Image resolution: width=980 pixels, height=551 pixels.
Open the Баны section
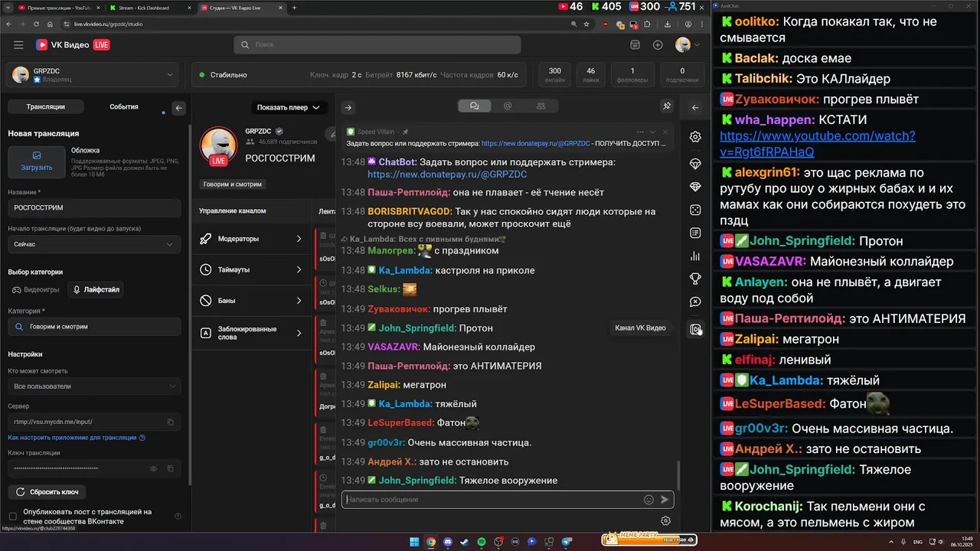coord(251,301)
